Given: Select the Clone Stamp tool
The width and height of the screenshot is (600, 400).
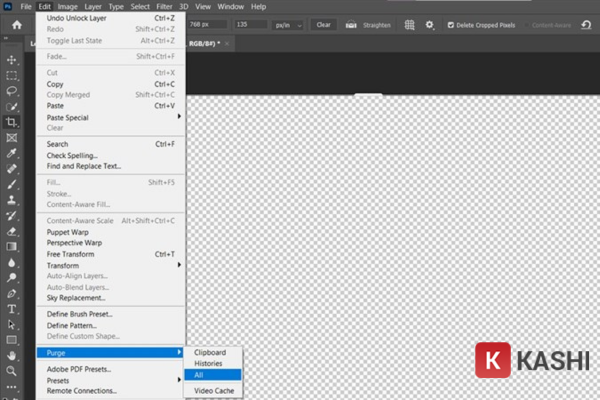Looking at the screenshot, I should 11,200.
